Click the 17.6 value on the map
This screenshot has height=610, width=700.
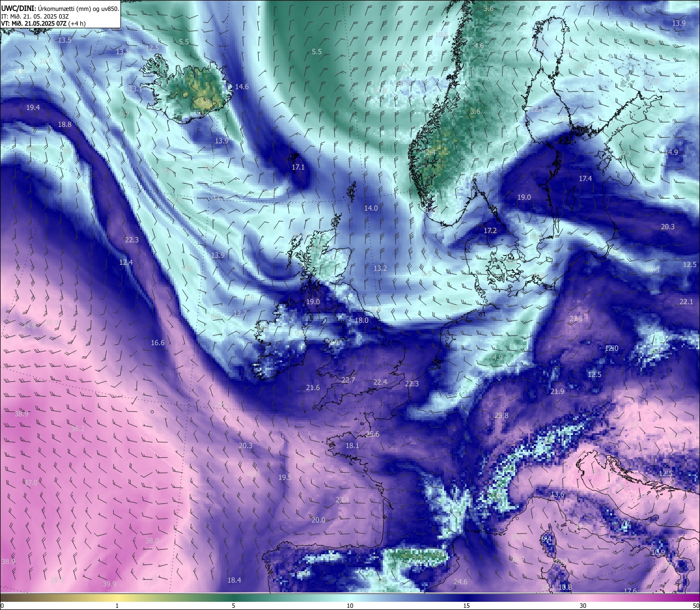coord(631,591)
